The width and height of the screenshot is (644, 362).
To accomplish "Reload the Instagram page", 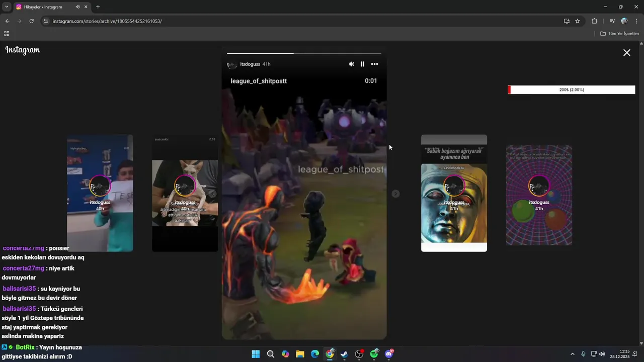I will click(31, 21).
